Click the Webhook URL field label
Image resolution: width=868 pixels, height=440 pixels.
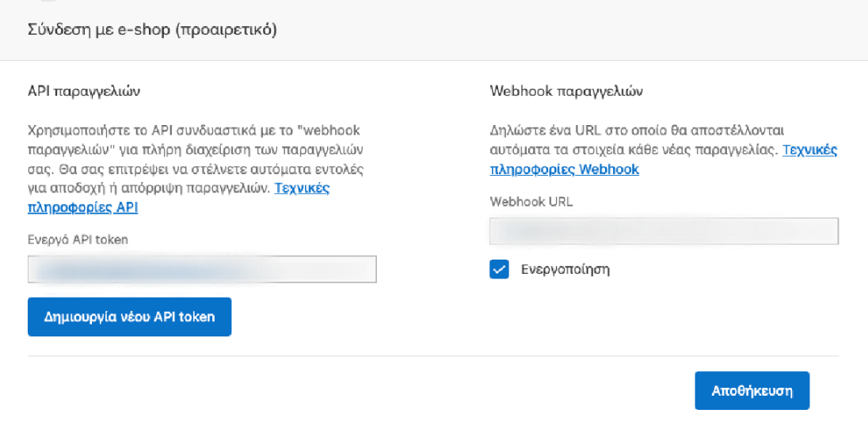(x=531, y=202)
